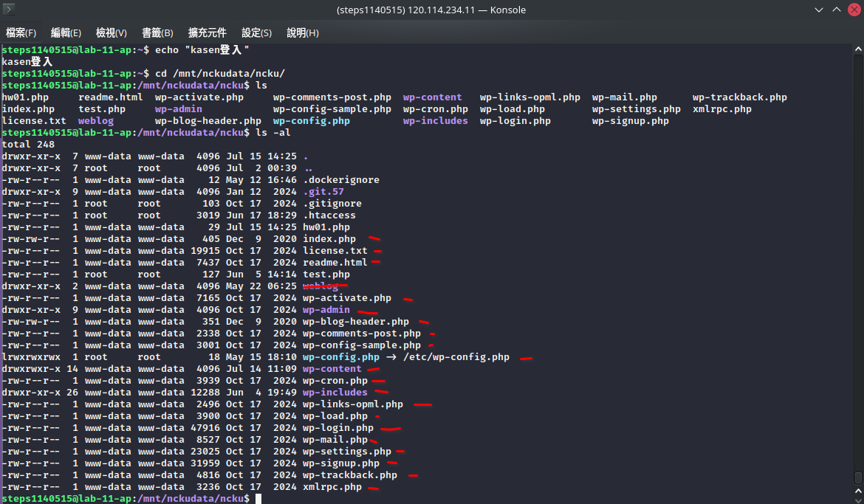
Task: Open the Konsole window menu icon
Action: [x=10, y=10]
